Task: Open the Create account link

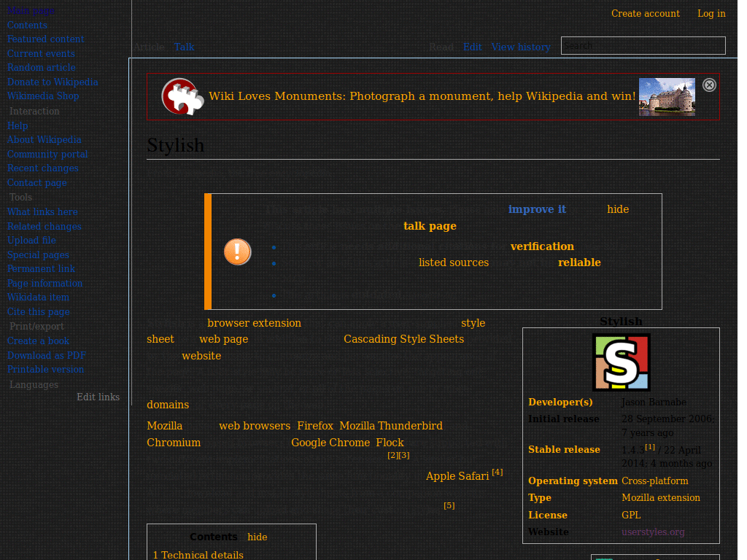Action: click(645, 13)
